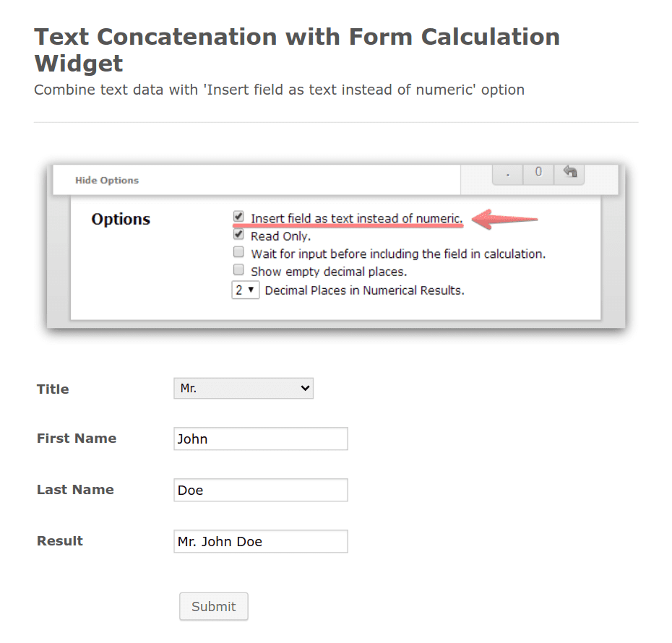Screen dimensions: 672x643
Task: Toggle 'Insert field as text instead of numeric'
Action: [238, 215]
